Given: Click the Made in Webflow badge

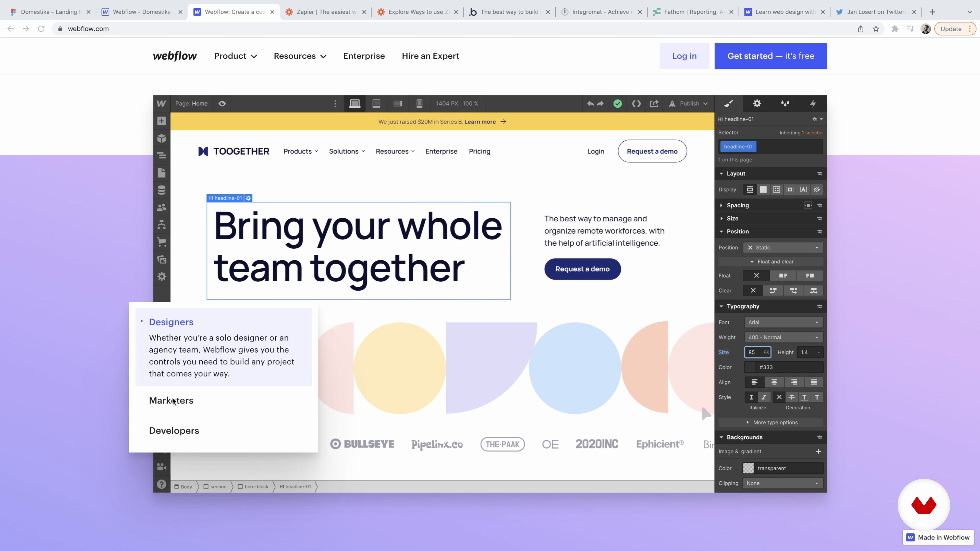Looking at the screenshot, I should 939,537.
